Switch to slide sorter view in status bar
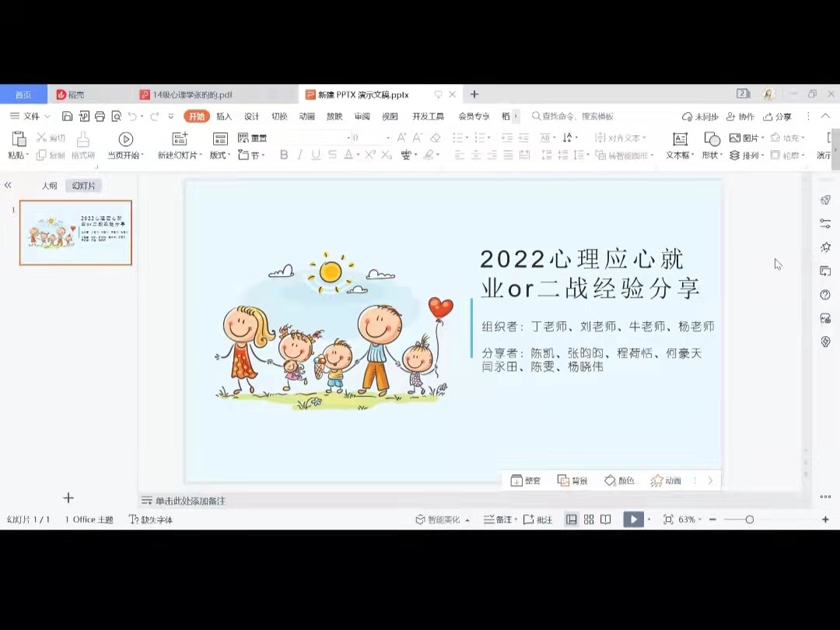840x630 pixels. pyautogui.click(x=589, y=520)
